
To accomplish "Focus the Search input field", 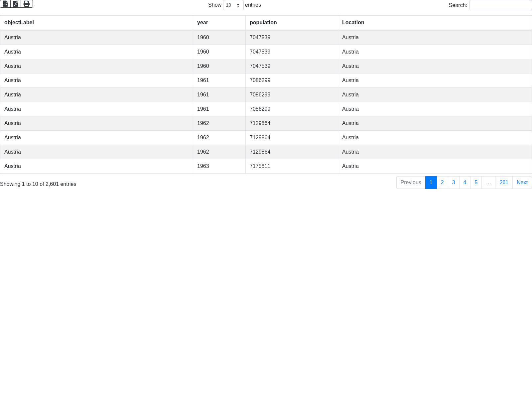I will [x=500, y=5].
